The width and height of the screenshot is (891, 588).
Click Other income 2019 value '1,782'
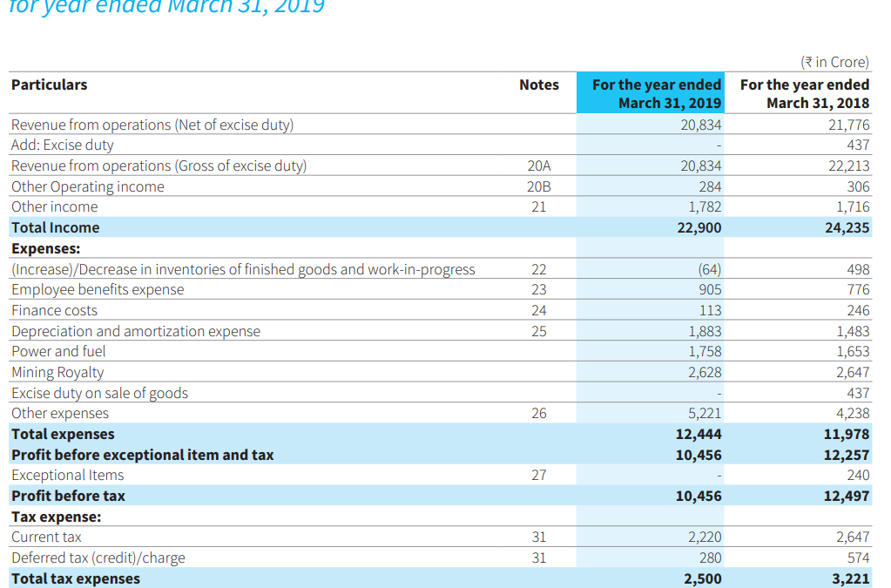point(705,206)
